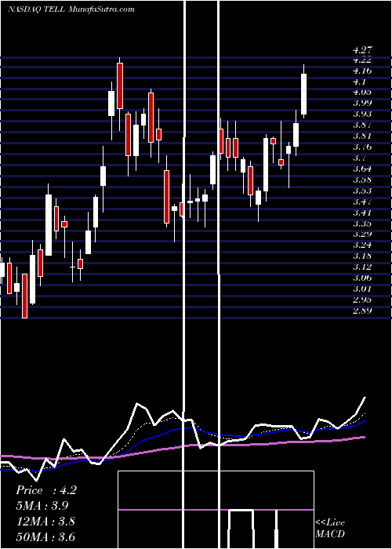Click the <<Live MACD label
Image resolution: width=392 pixels, height=549 pixels.
(x=330, y=529)
